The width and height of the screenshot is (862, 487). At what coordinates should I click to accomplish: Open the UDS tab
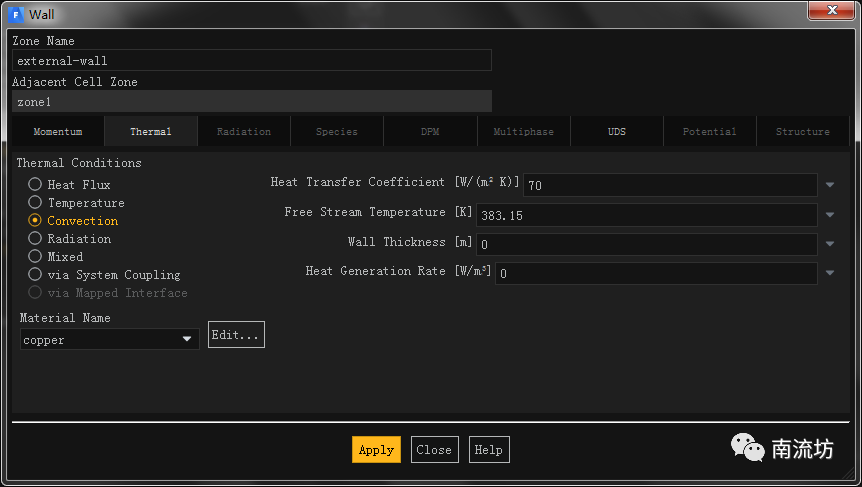point(617,132)
